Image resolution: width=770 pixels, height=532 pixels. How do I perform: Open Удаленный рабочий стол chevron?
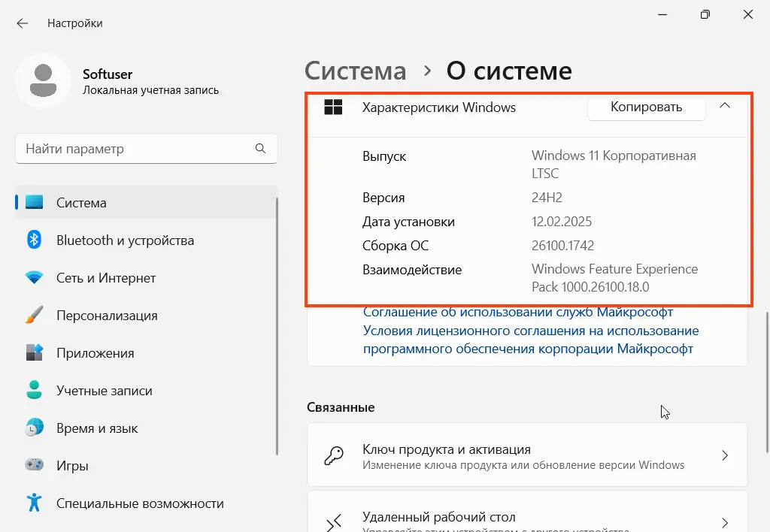725,522
